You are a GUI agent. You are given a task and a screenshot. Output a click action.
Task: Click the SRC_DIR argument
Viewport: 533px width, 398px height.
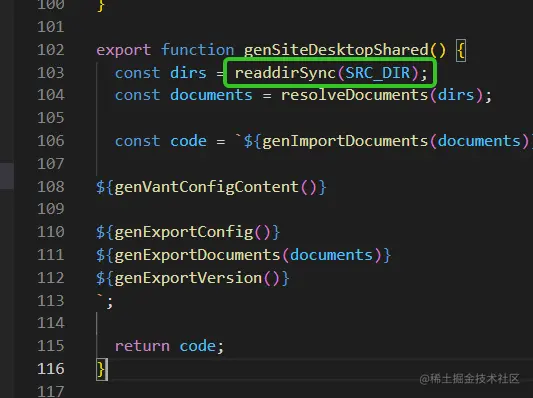tap(378, 73)
